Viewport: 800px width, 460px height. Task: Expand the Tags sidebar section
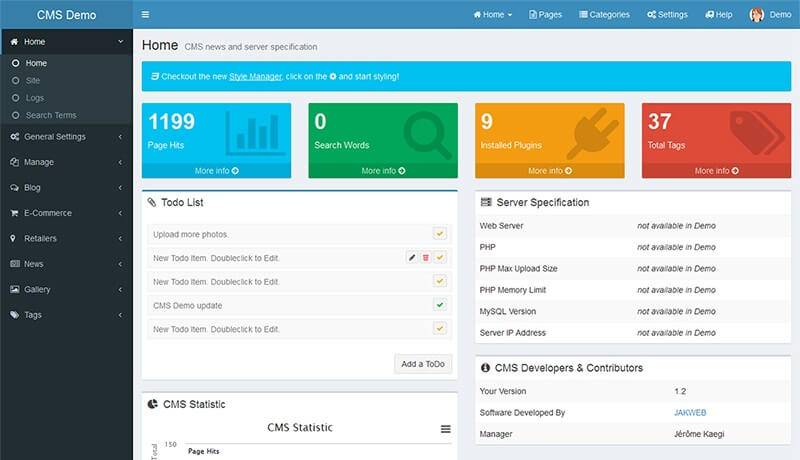pos(120,315)
